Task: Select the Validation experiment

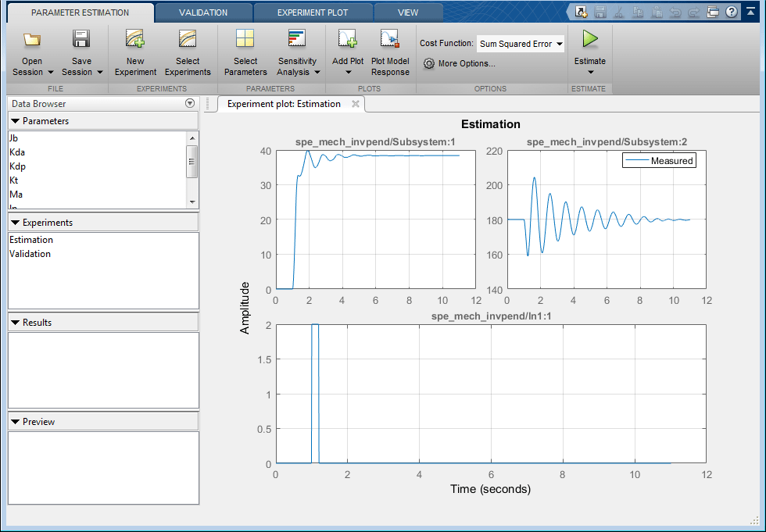Action: pos(103,254)
